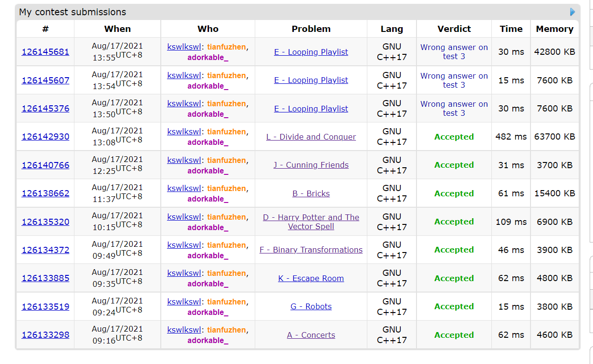Click the blue arrow icon in table header
The height and width of the screenshot is (364, 593).
(x=572, y=12)
